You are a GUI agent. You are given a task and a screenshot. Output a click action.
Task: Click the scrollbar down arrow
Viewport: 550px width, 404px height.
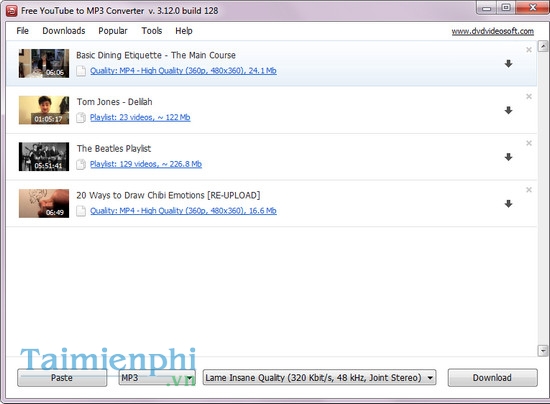point(543,350)
